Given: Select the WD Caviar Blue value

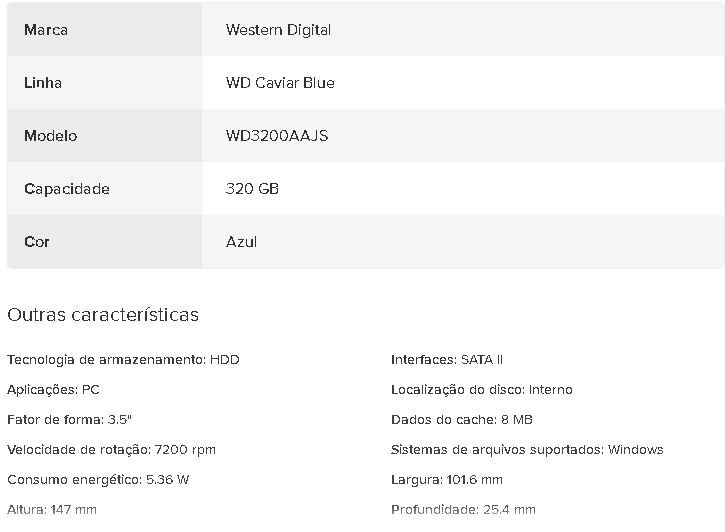Looking at the screenshot, I should [x=280, y=83].
